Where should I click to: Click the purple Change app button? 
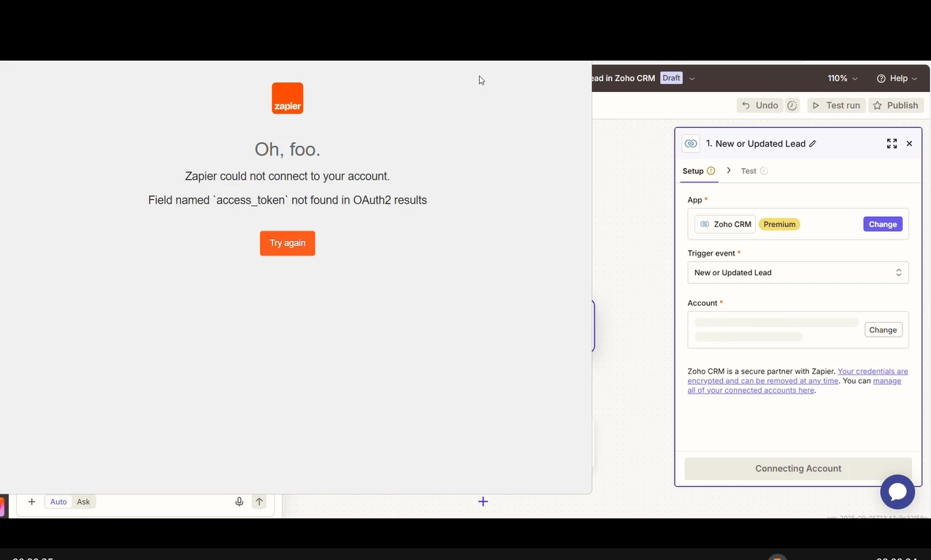883,224
